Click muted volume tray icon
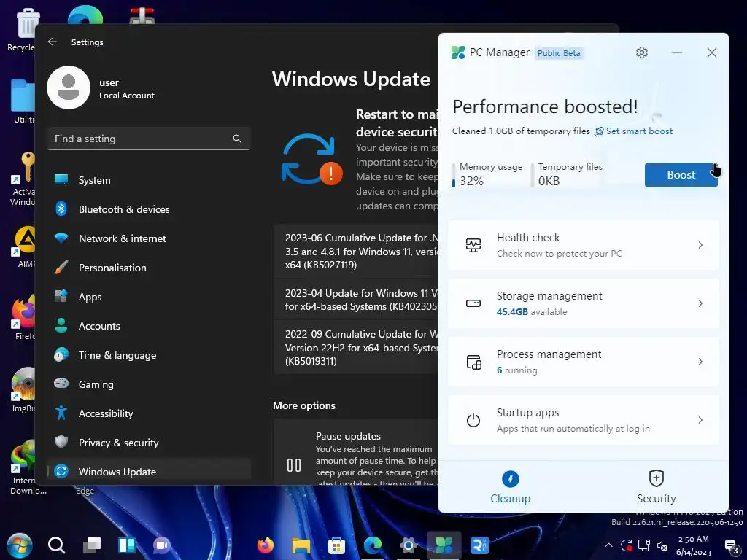Screen dimensions: 747x560 662,545
